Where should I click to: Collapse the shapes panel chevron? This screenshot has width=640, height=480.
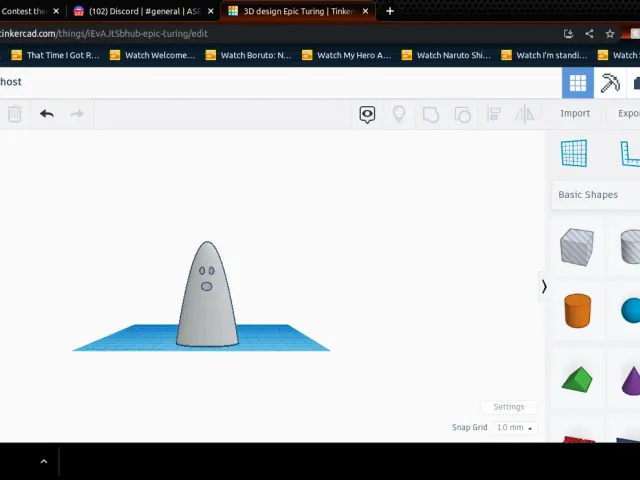[x=544, y=287]
